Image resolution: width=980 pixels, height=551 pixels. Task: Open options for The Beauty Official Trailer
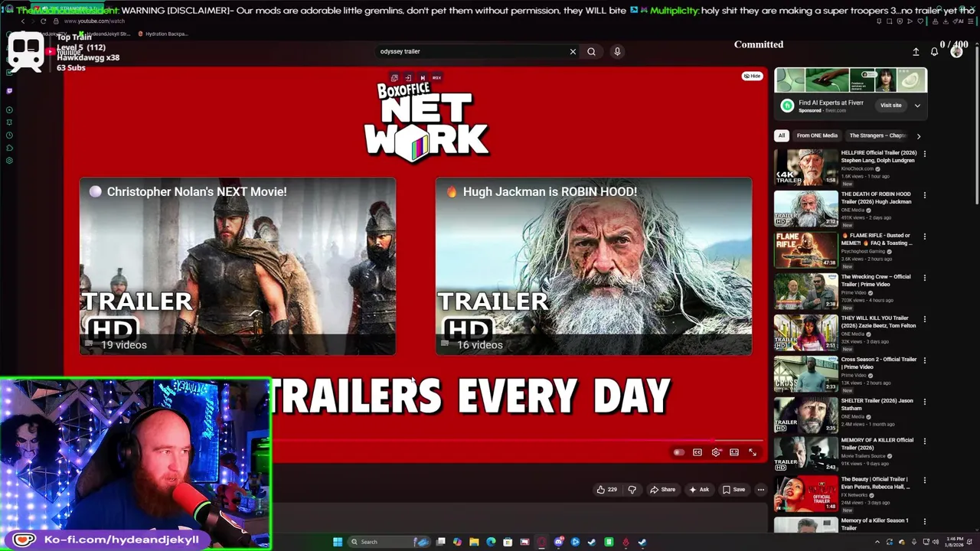pyautogui.click(x=924, y=481)
